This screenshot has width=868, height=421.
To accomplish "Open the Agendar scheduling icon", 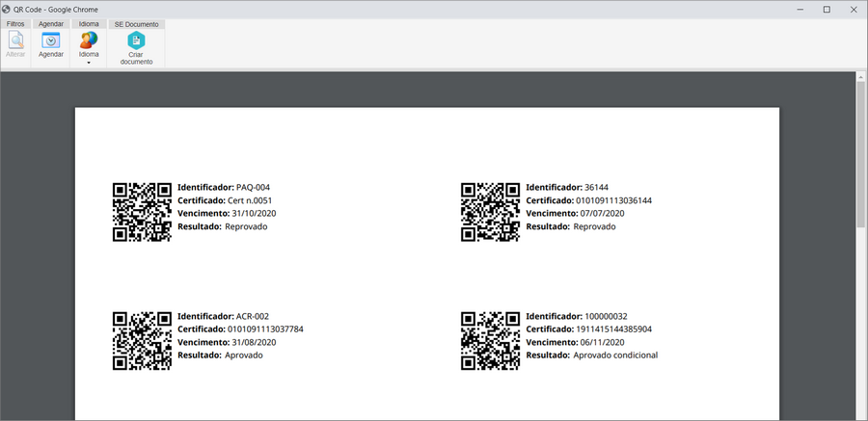I will coord(51,40).
